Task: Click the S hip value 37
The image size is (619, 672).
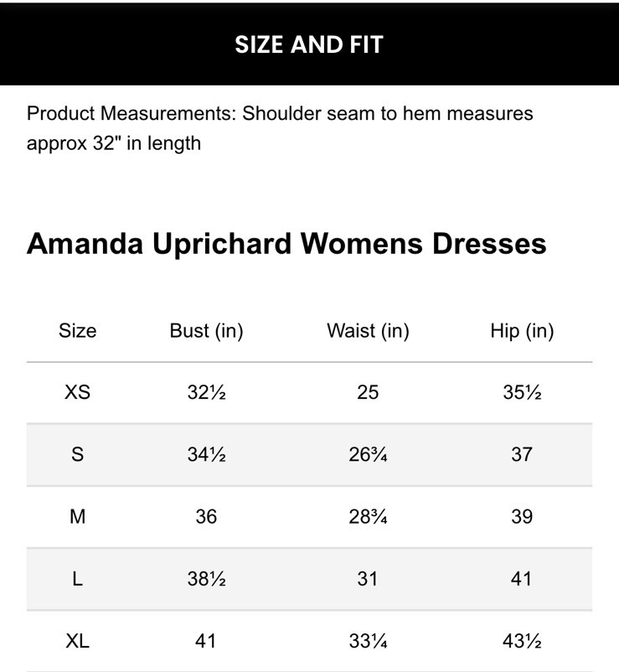Action: 522,454
